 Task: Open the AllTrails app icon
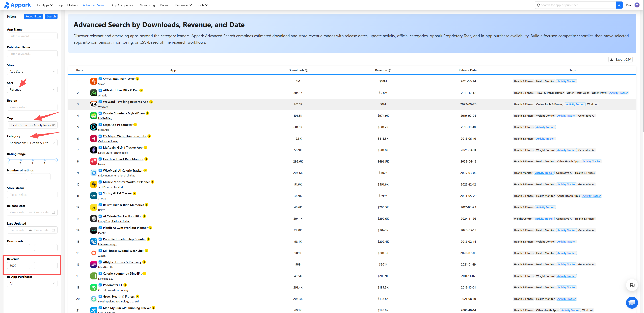click(x=94, y=93)
